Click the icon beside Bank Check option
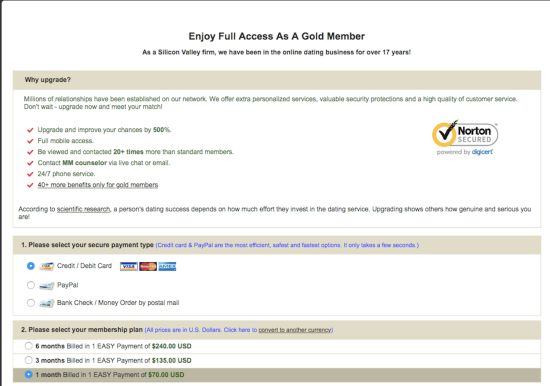Viewport: 550px width, 386px height. click(x=46, y=303)
